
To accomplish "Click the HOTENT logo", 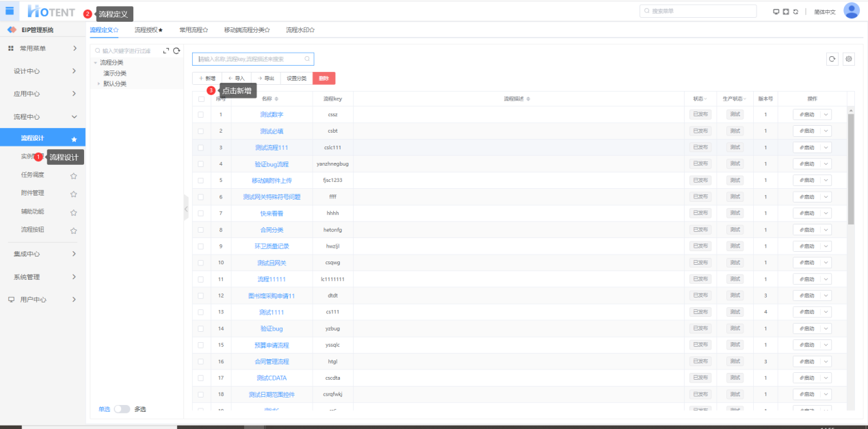I will click(51, 12).
